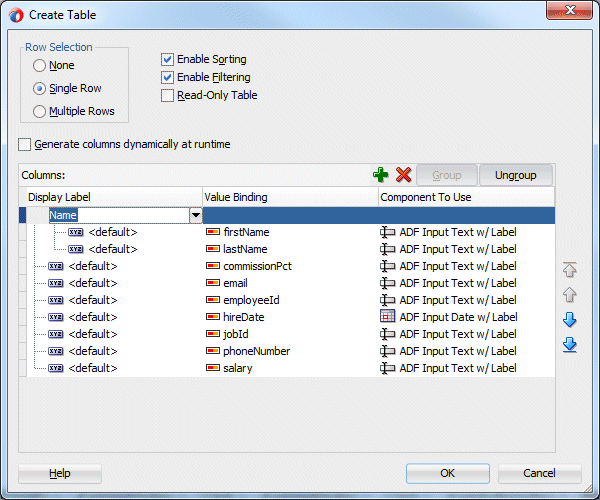
Task: Click the xyz label icon in the commissionPct row
Action: pyautogui.click(x=56, y=266)
